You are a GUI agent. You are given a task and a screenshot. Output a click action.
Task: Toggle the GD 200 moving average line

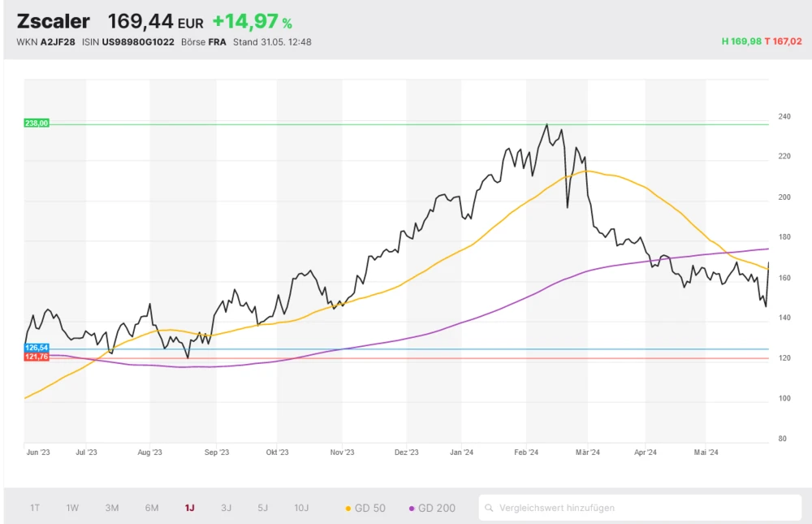click(x=432, y=509)
